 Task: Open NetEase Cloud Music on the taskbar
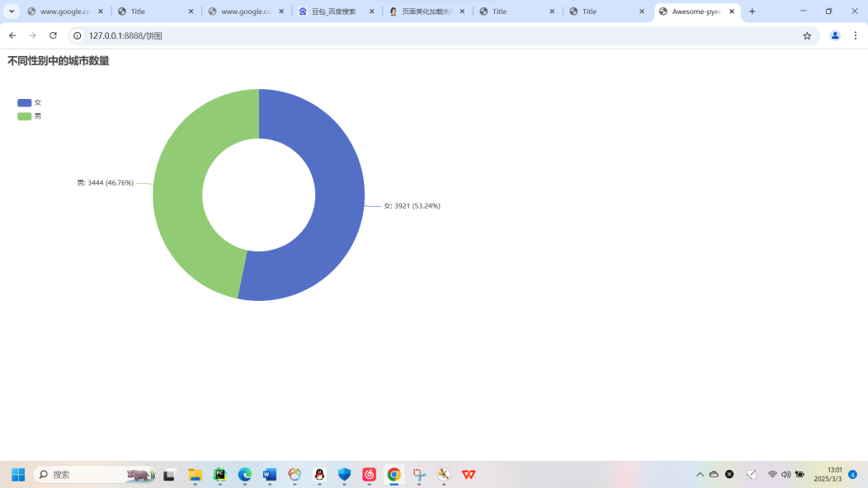[x=370, y=474]
